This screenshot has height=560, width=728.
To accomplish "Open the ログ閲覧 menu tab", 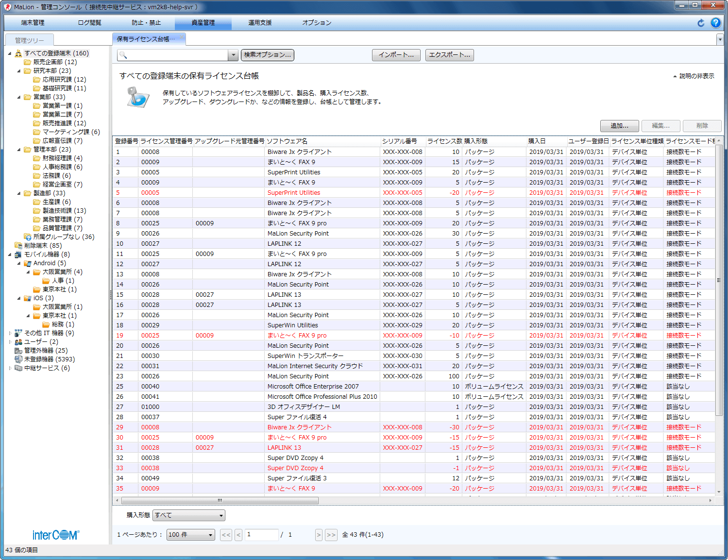I will coord(89,23).
